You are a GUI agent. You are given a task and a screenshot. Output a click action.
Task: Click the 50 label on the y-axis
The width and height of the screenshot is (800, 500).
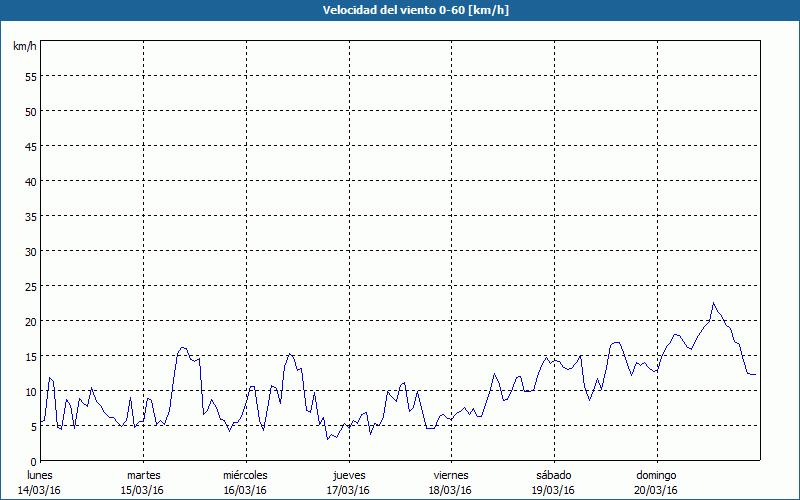tap(30, 111)
